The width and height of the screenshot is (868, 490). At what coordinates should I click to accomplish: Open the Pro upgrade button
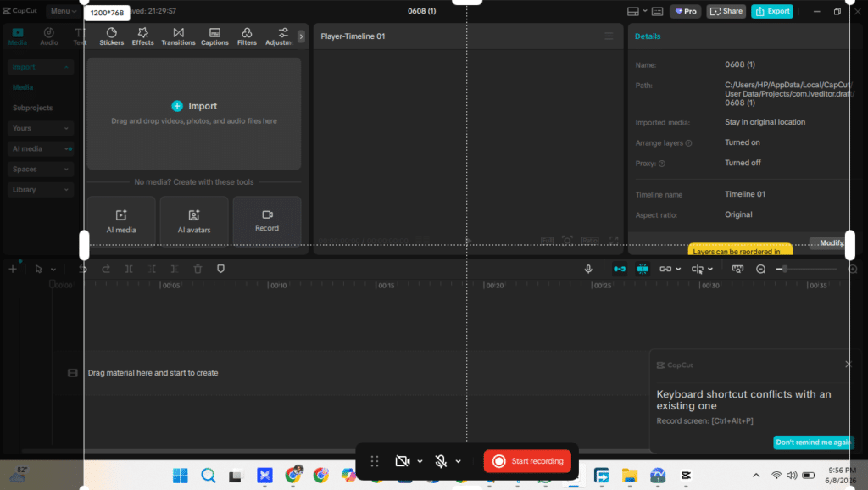click(685, 11)
